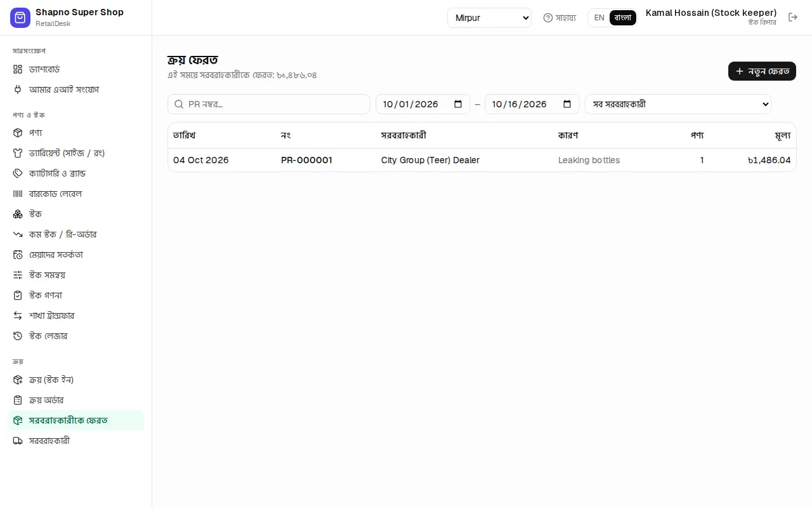Screen dimensions: 812x508
Task: Open the PR-000001 return entry
Action: pos(306,160)
